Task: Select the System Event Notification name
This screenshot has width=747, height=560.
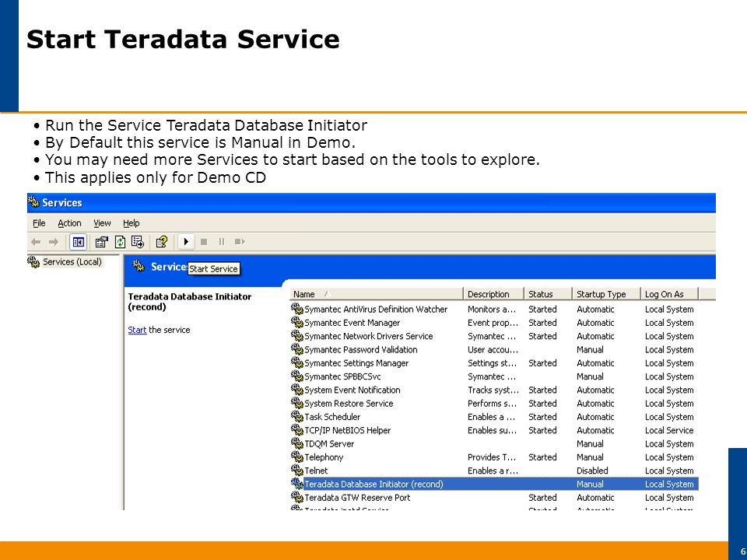Action: 352,390
